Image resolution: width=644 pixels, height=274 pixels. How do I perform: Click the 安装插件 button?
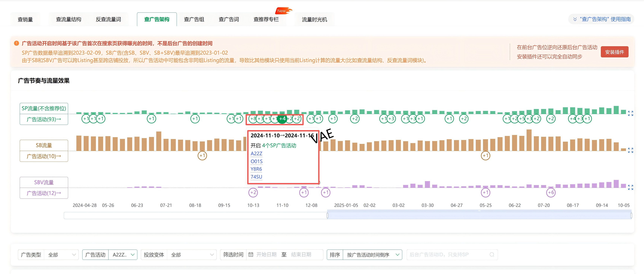tap(614, 52)
